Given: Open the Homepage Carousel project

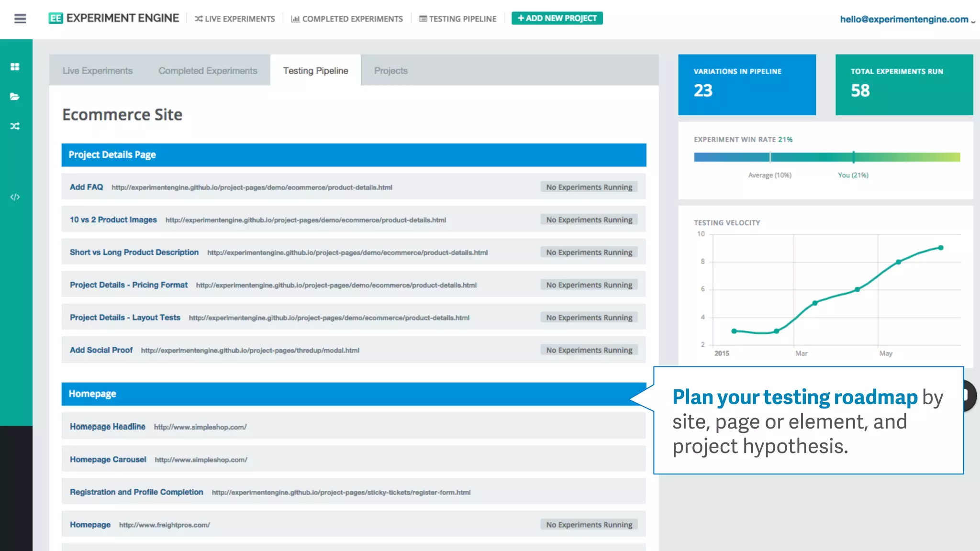Looking at the screenshot, I should (x=108, y=459).
